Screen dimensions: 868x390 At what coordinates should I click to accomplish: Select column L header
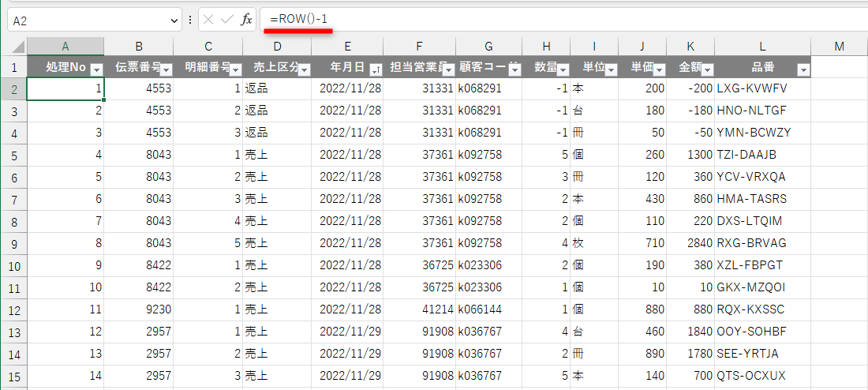tap(763, 47)
